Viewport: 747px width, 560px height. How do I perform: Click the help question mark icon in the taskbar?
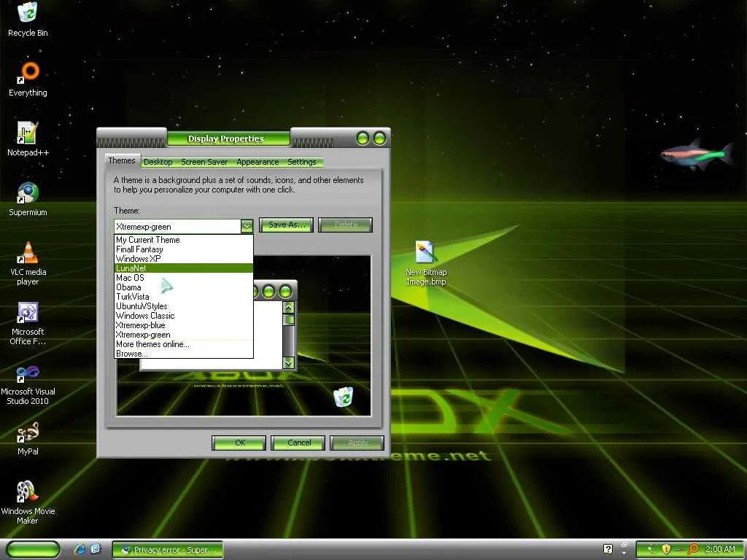(608, 549)
